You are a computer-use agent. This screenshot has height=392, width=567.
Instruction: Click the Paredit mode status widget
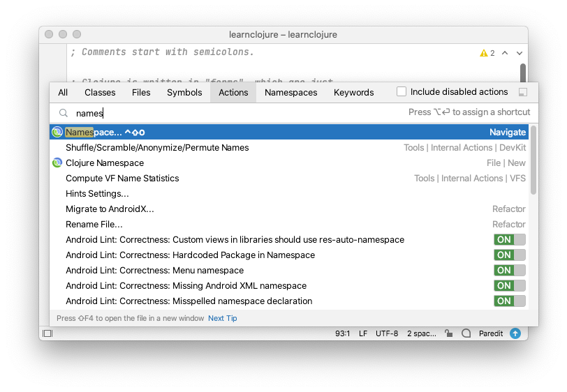491,333
